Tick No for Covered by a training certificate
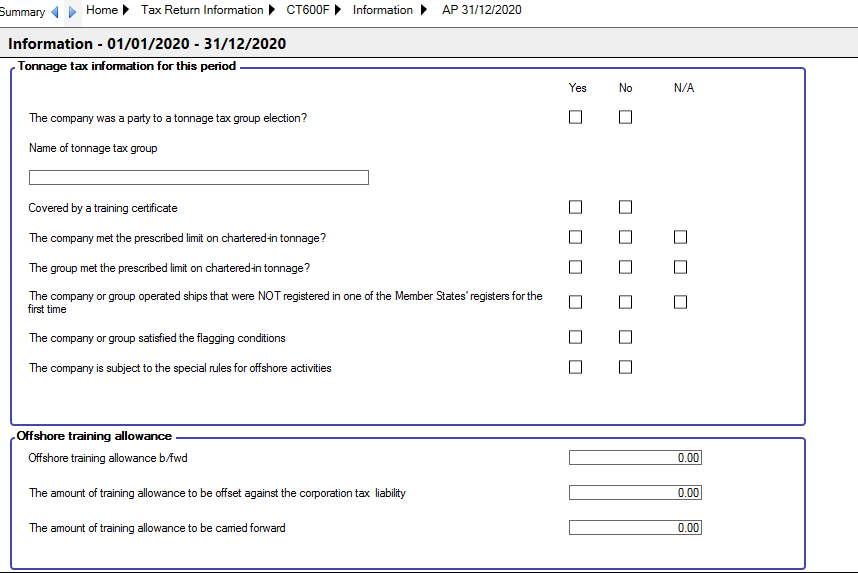This screenshot has height=573, width=858. 625,207
